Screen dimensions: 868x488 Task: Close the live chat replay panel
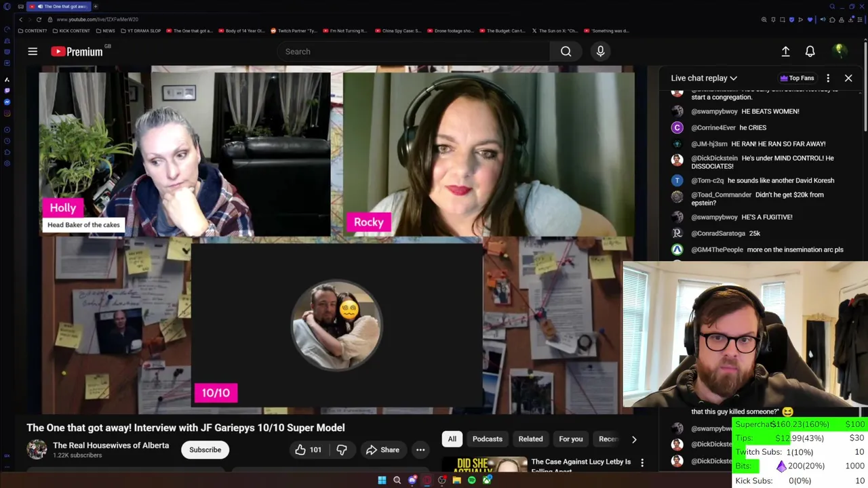(x=848, y=78)
